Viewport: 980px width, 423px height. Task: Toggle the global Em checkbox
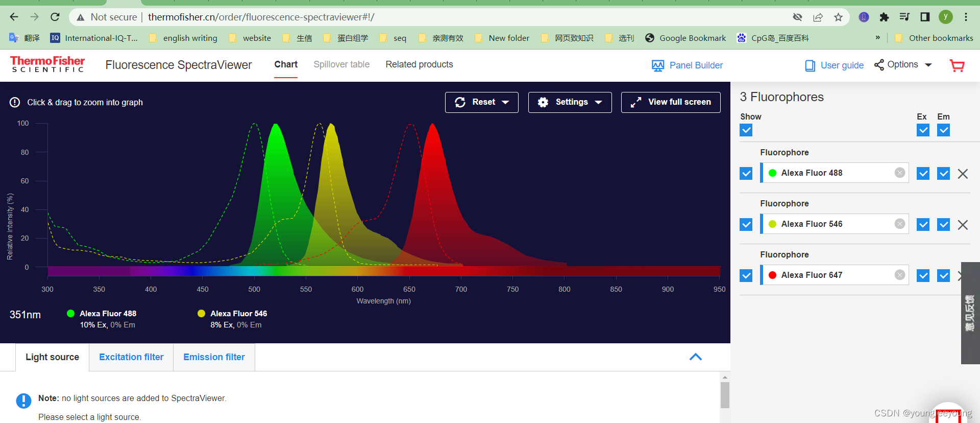[943, 130]
